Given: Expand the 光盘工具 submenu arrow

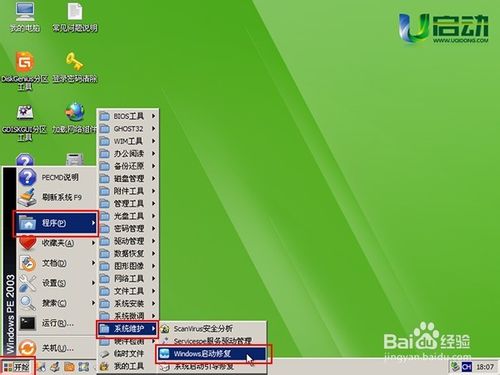Looking at the screenshot, I should [153, 216].
